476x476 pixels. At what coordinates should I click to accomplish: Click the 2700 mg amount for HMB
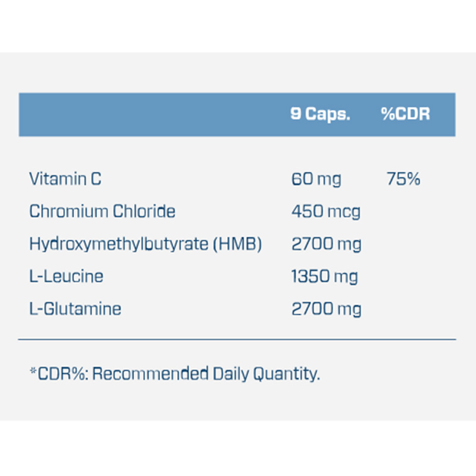(325, 244)
